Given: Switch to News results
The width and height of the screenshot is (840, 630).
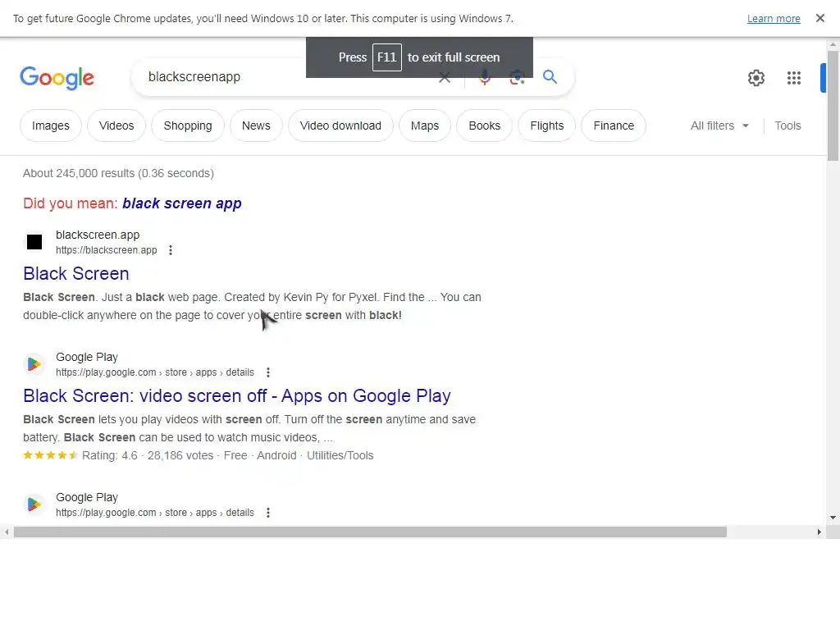Looking at the screenshot, I should [x=256, y=126].
